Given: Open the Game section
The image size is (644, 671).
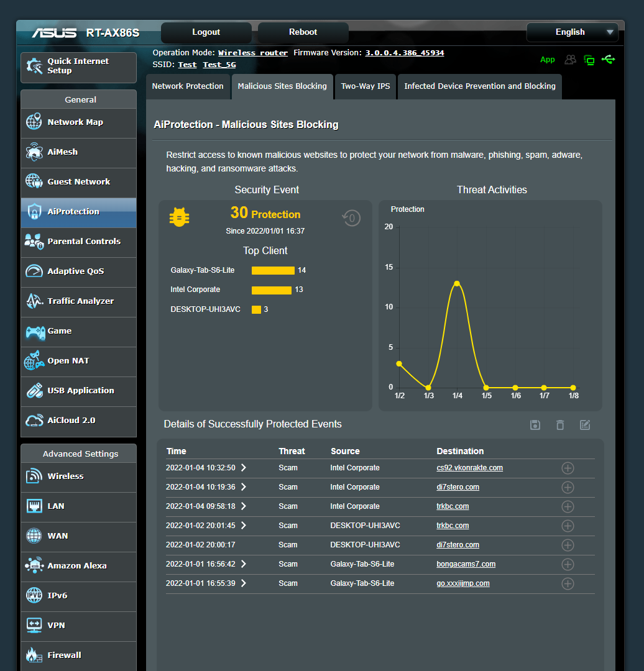Looking at the screenshot, I should pos(78,332).
